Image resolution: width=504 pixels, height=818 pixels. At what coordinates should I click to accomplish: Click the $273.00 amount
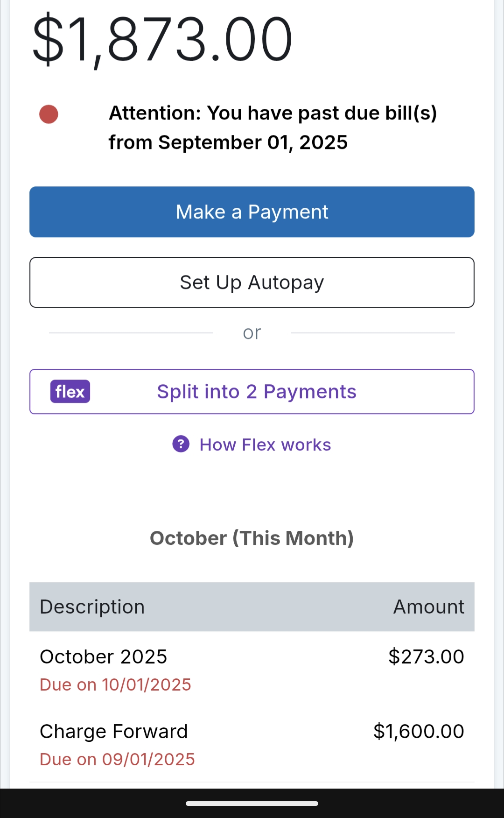click(426, 657)
